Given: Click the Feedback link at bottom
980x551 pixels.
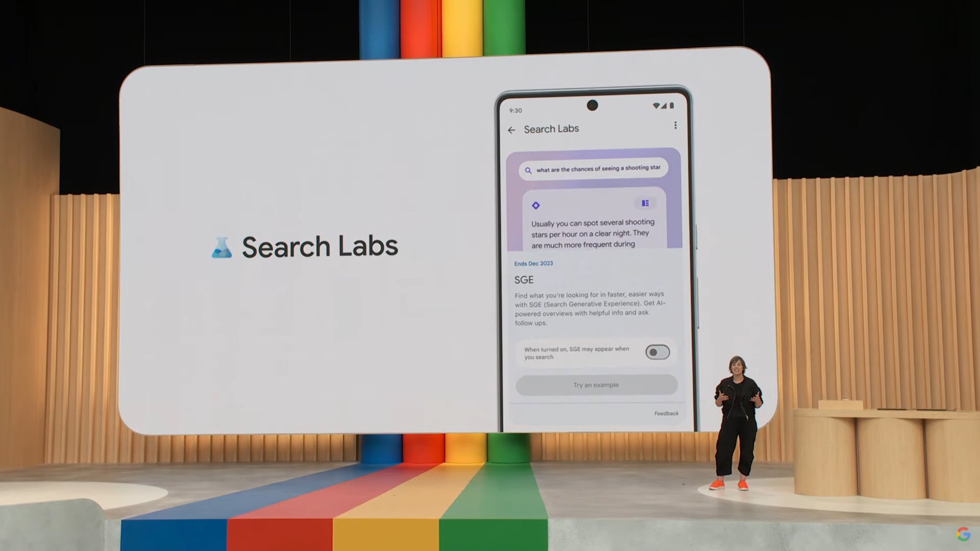Looking at the screenshot, I should tap(665, 412).
